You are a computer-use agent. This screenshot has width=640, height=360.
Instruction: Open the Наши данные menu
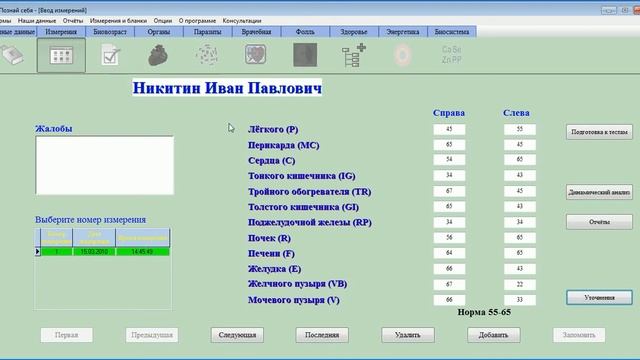pyautogui.click(x=37, y=20)
